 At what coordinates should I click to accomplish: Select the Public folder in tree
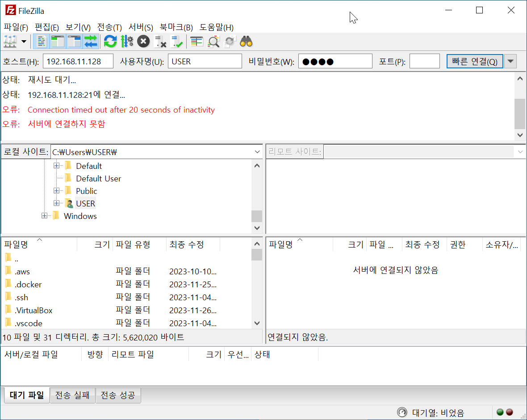(86, 191)
